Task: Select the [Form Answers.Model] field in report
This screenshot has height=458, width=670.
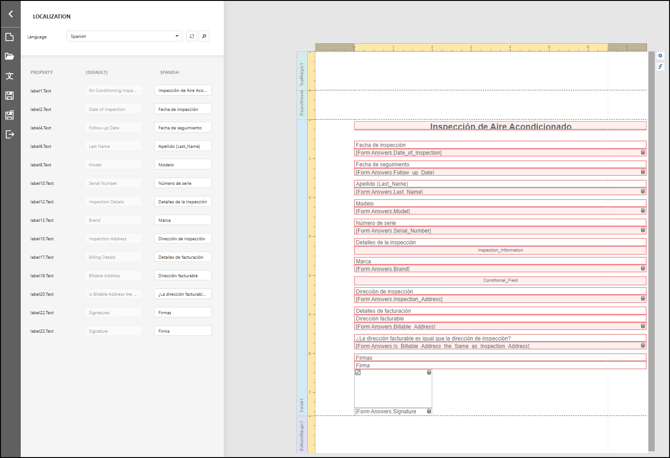Action: (x=495, y=211)
